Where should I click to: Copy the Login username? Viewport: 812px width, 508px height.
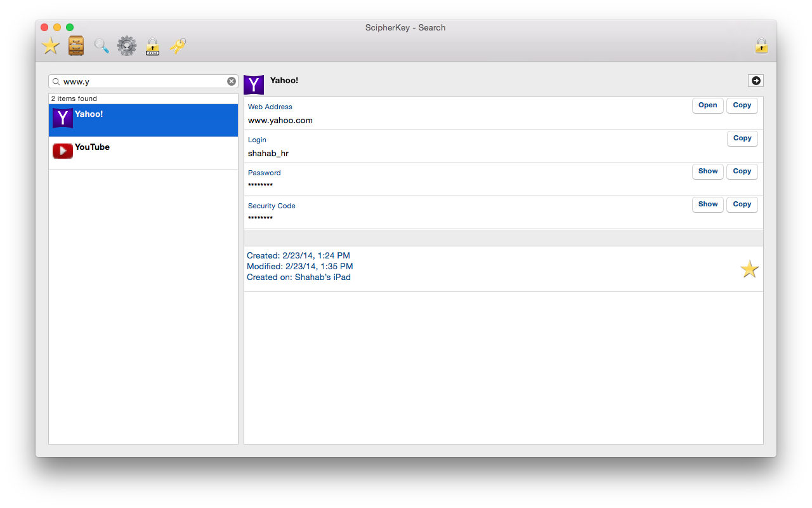(742, 138)
